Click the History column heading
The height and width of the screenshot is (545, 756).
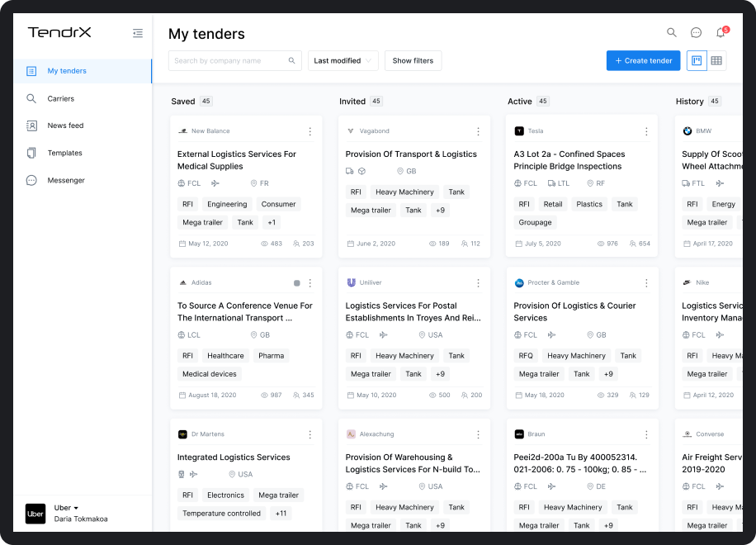[689, 102]
